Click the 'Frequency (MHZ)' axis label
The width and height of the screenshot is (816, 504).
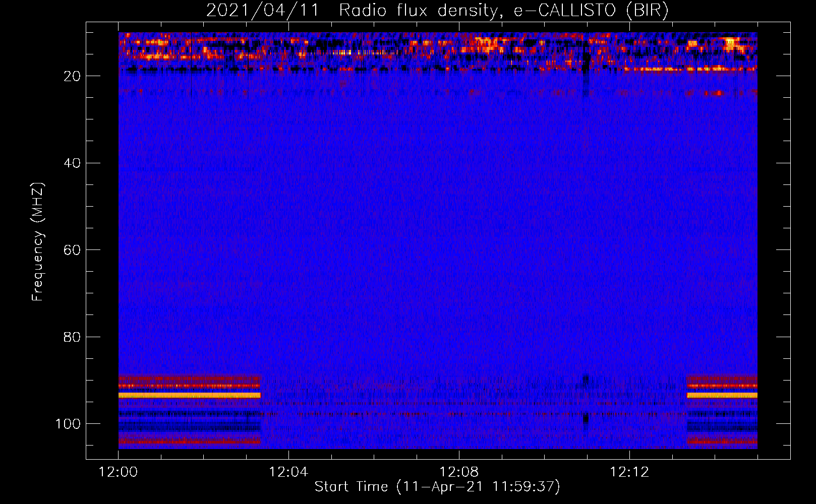38,241
